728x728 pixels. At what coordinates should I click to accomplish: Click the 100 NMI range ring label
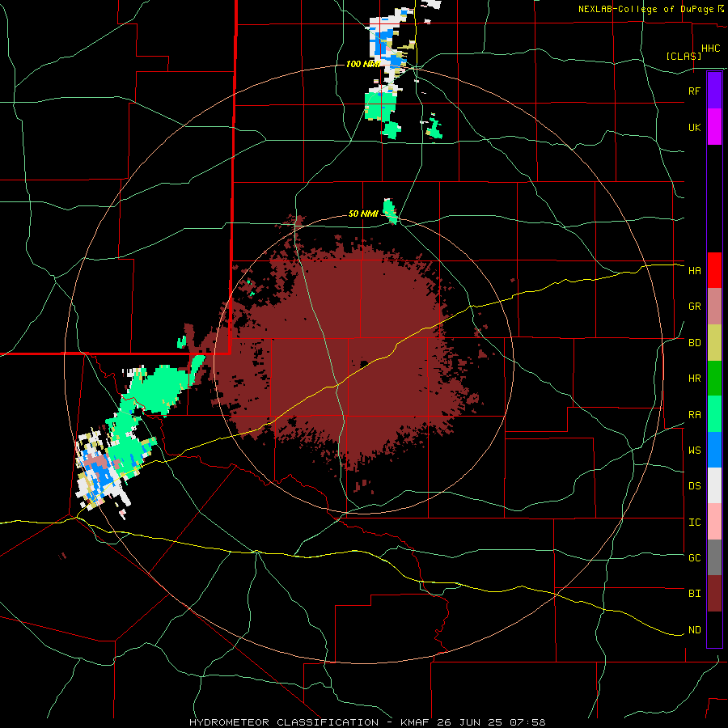362,64
